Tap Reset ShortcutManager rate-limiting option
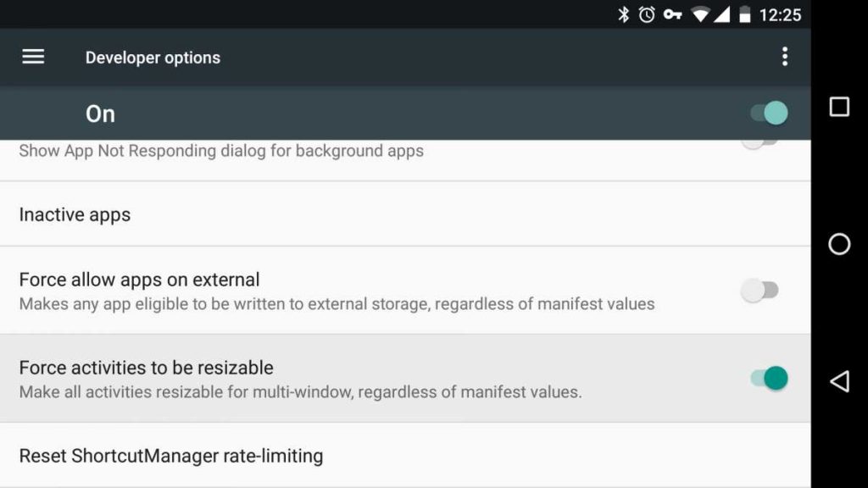The image size is (868, 488). 170,456
